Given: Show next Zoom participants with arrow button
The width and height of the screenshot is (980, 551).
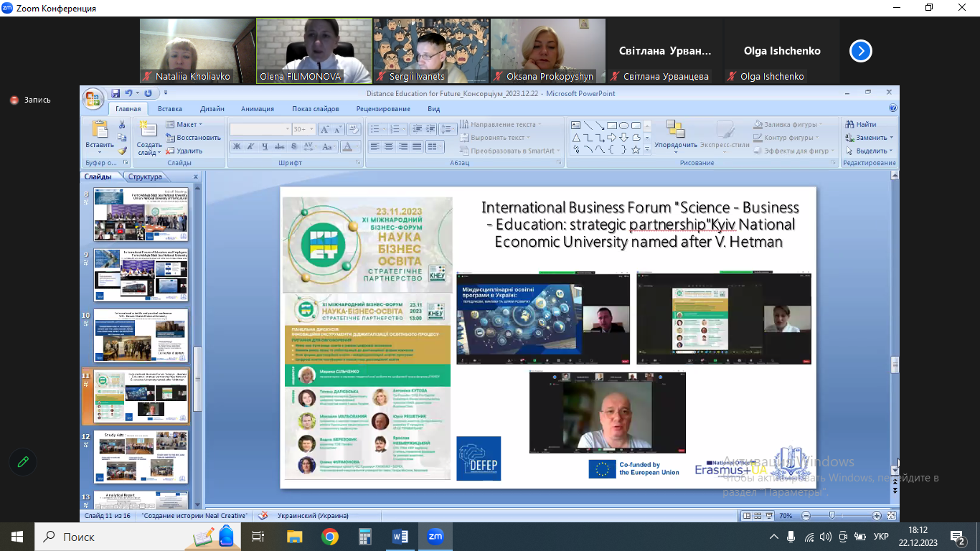Looking at the screenshot, I should point(860,51).
